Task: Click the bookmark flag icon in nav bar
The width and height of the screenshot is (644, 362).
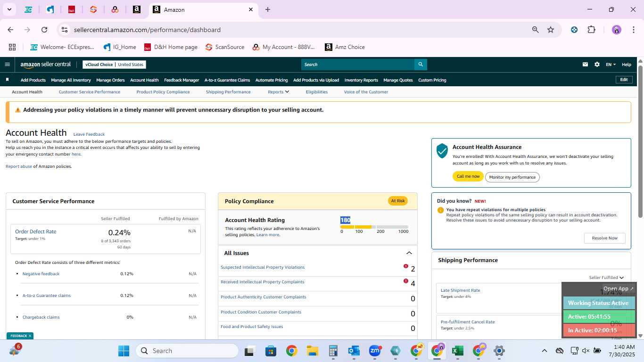Action: coord(8,80)
